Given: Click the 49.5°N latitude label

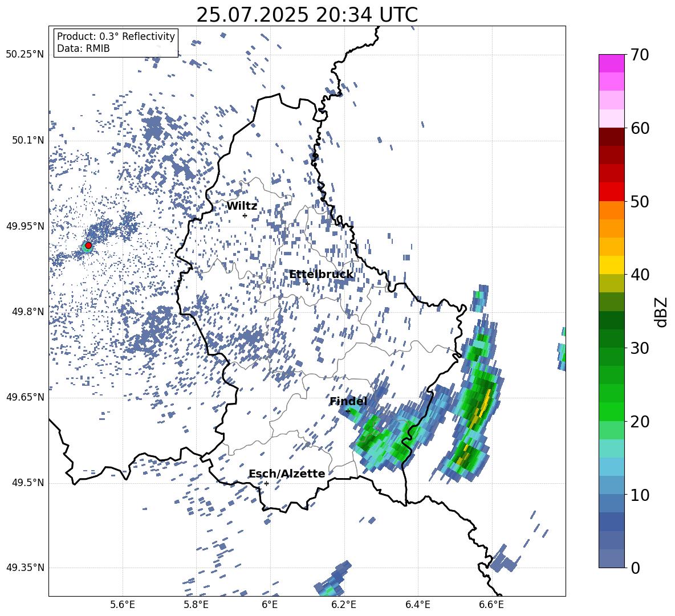Looking at the screenshot, I should point(29,483).
